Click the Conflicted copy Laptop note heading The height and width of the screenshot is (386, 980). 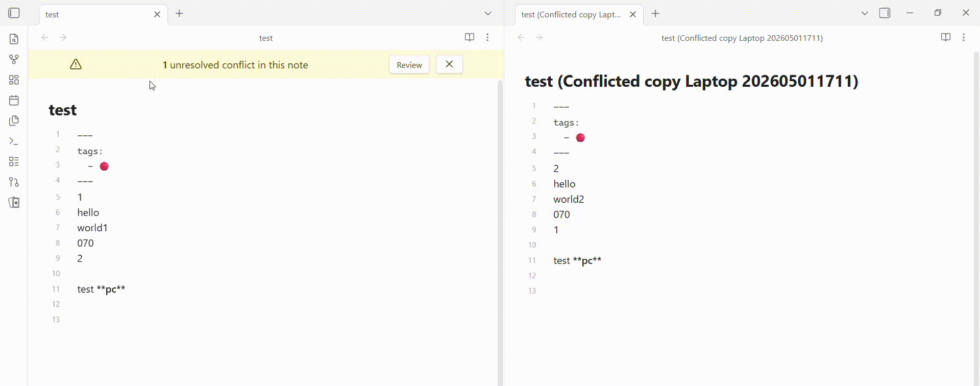tap(692, 81)
